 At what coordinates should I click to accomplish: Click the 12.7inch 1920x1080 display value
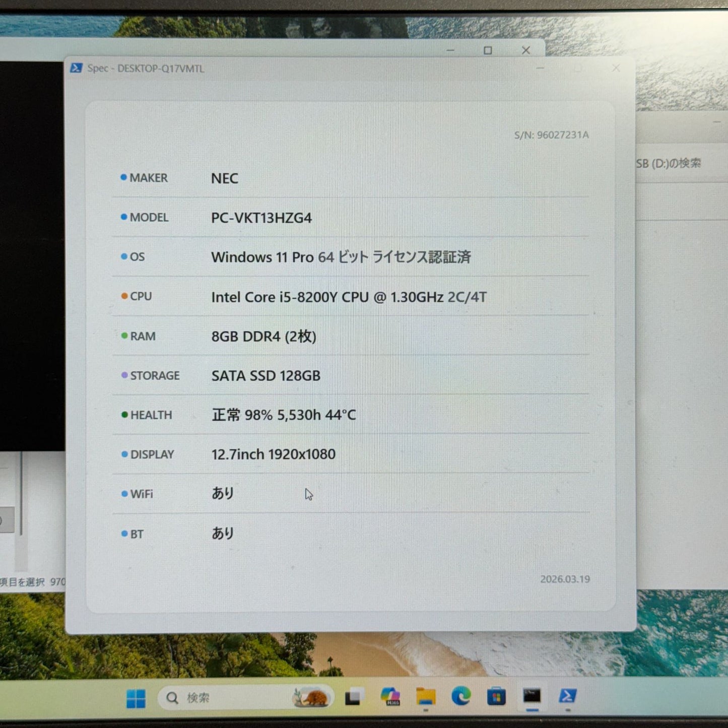[x=274, y=454]
